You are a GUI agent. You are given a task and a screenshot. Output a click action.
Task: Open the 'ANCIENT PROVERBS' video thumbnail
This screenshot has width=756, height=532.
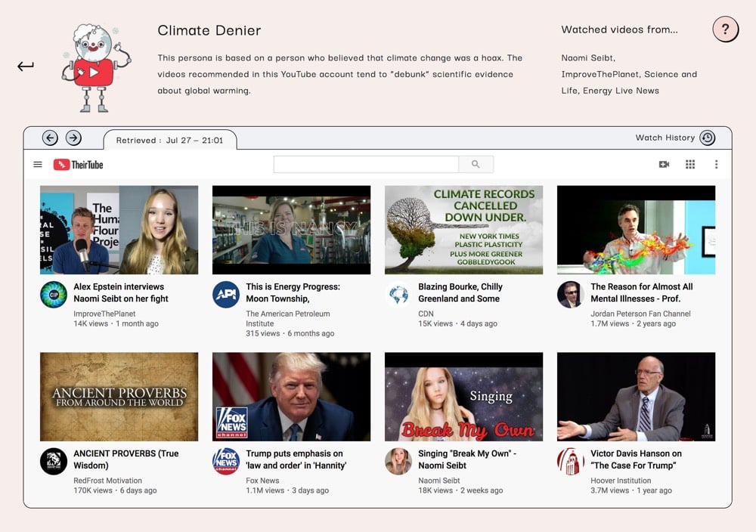coord(119,396)
